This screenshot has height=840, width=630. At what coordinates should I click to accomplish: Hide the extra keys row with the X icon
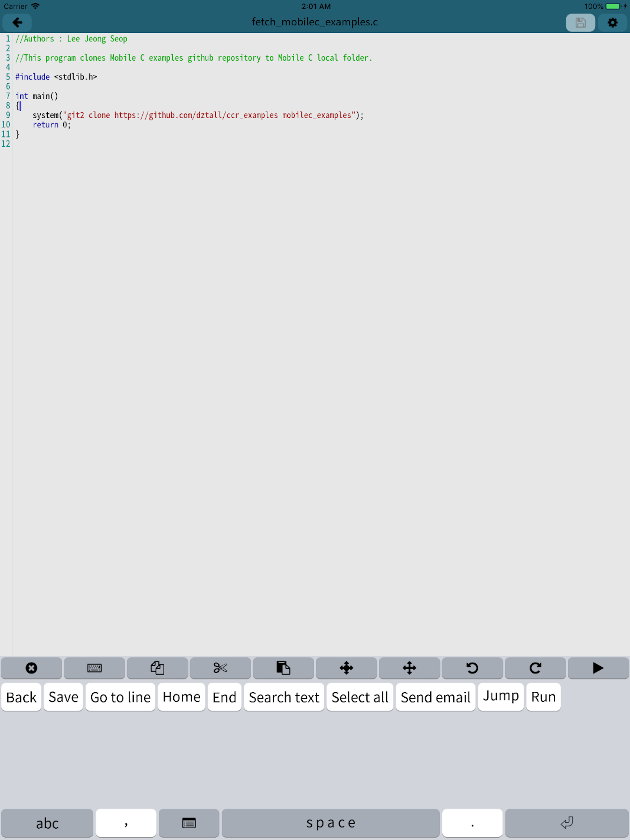click(x=32, y=668)
